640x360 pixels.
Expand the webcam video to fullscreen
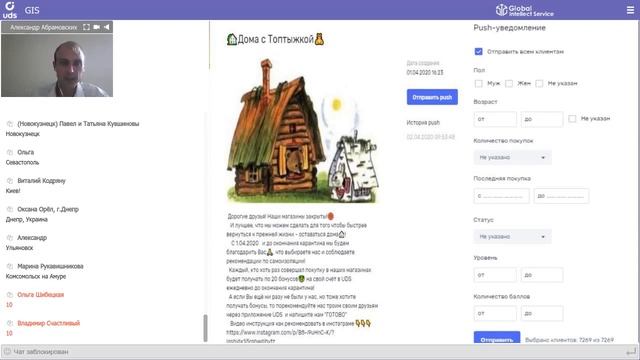(x=86, y=27)
